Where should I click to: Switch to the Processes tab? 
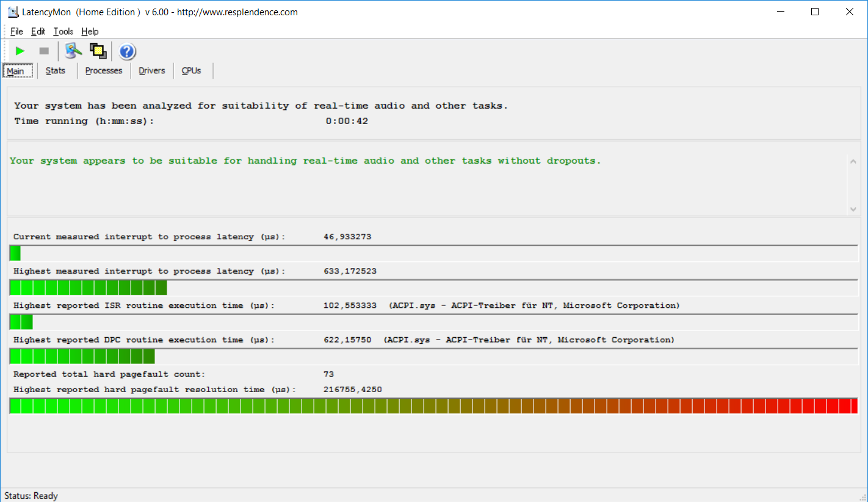coord(104,71)
